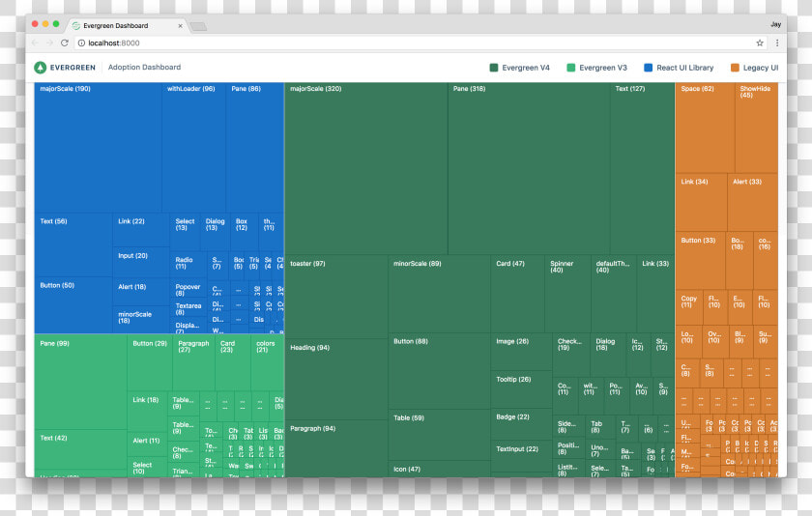
Task: Select the Select (13) tile
Action: pos(185,231)
